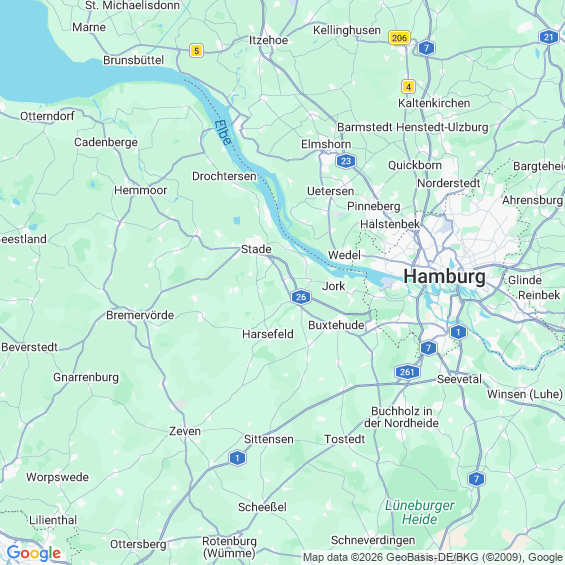
Task: Click the A7 shield near Kellinghusen
Action: pyautogui.click(x=426, y=48)
